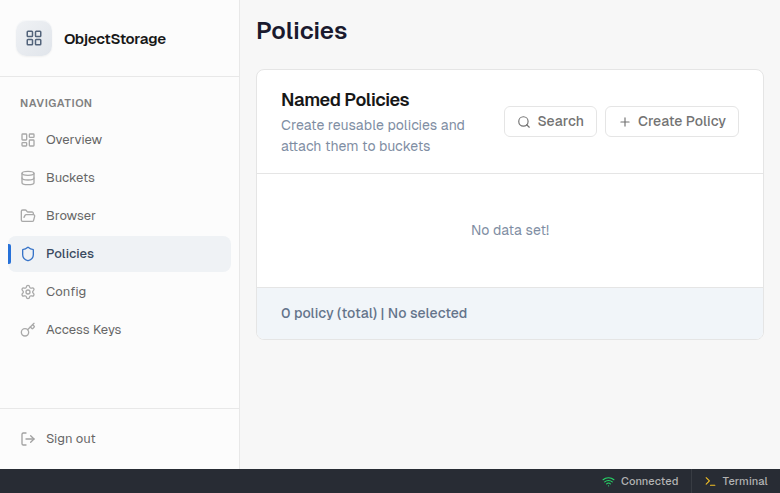Click the policy count footer text
Screen dimensions: 780x493
click(374, 313)
